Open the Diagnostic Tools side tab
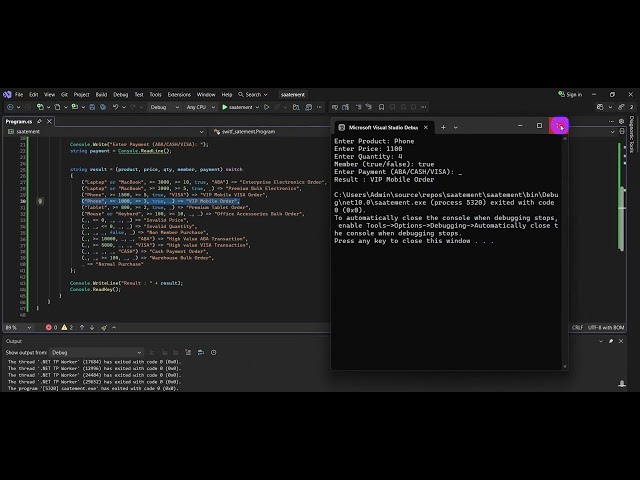 [631, 134]
